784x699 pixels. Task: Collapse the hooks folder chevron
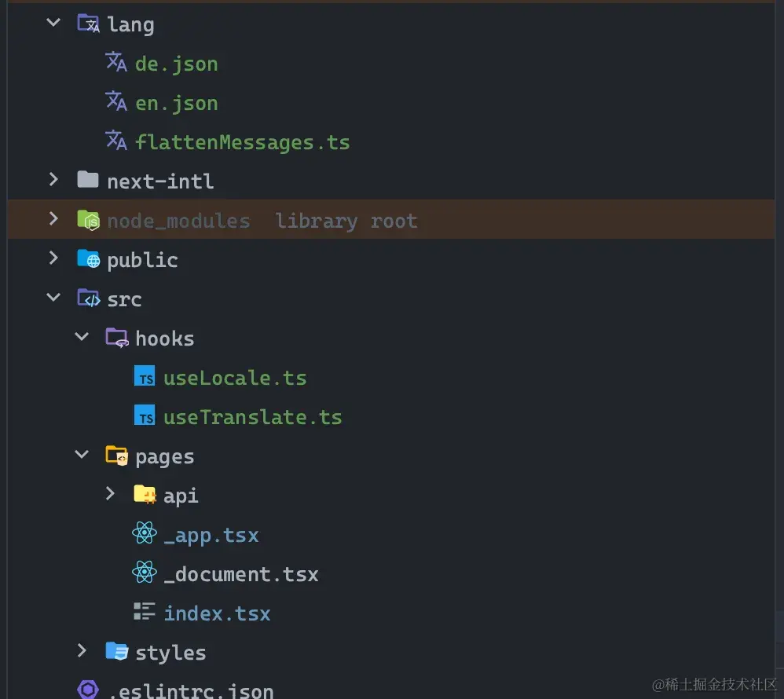click(82, 336)
